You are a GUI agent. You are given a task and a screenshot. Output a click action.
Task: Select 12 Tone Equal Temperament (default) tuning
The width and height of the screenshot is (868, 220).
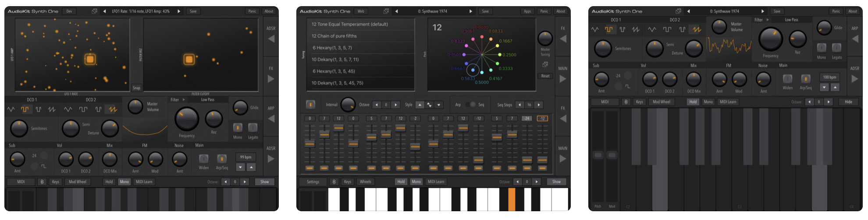(361, 24)
